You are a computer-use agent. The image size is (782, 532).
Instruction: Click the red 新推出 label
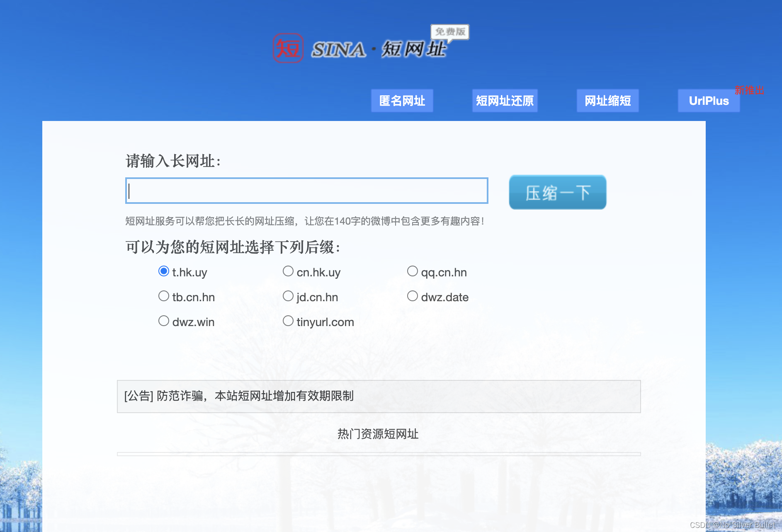[749, 90]
